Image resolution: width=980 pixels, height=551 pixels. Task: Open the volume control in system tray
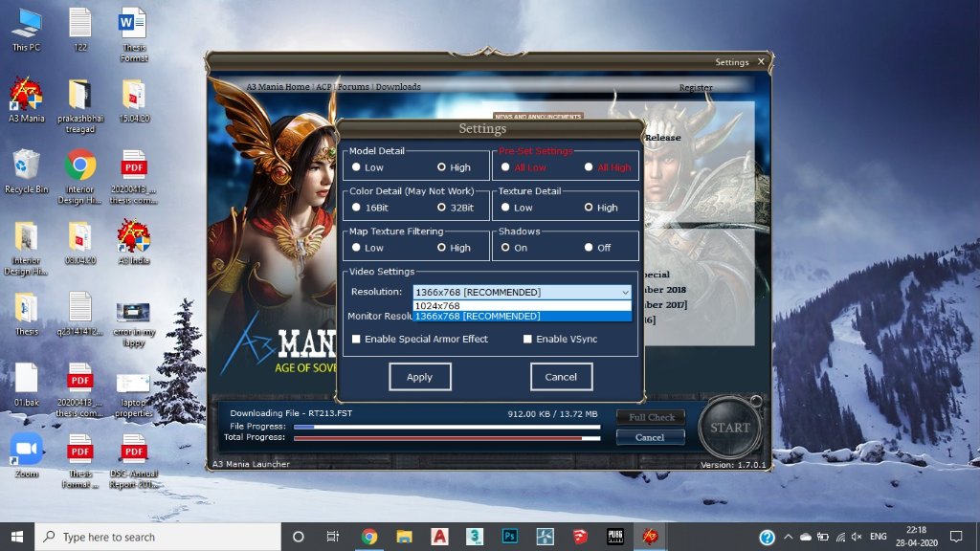click(x=857, y=537)
